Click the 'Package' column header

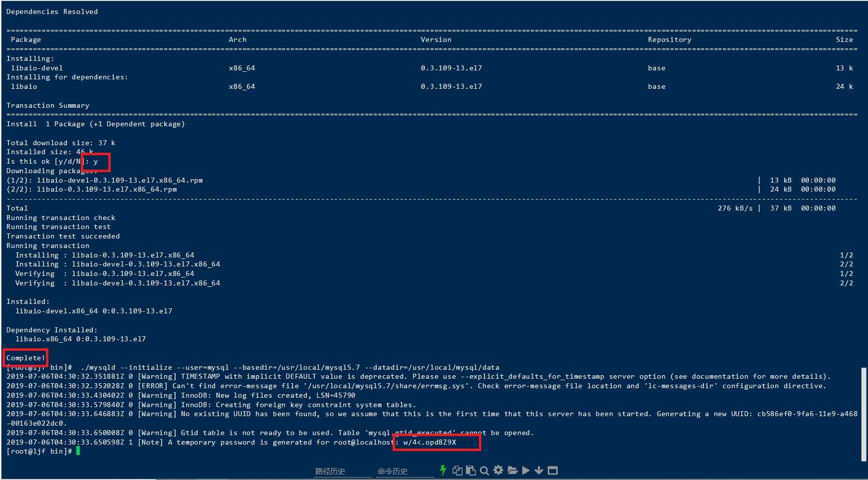coord(26,39)
